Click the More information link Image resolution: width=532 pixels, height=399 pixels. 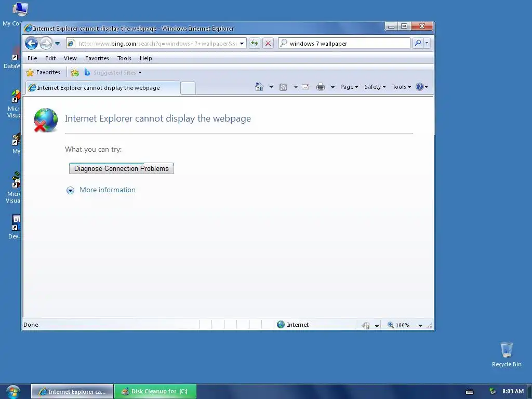coord(107,190)
